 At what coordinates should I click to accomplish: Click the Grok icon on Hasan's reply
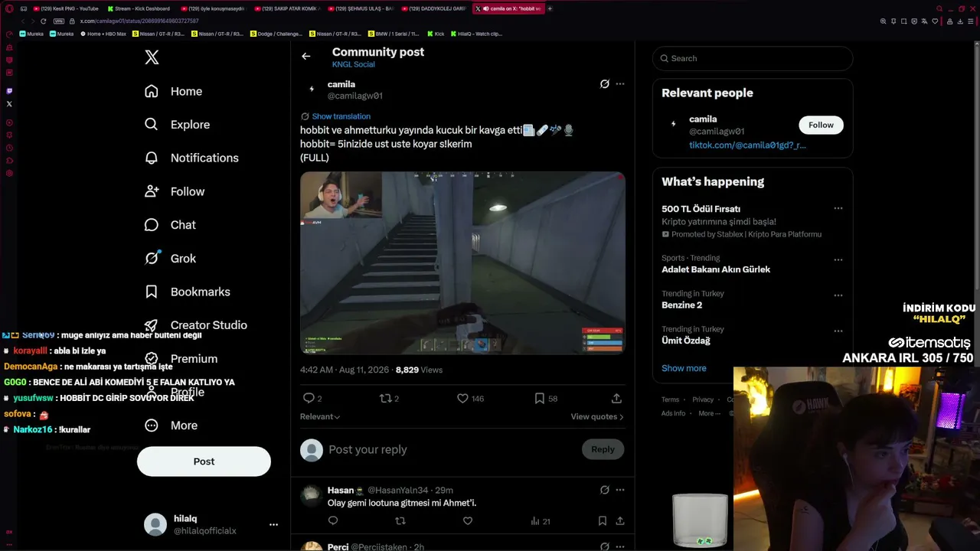604,490
